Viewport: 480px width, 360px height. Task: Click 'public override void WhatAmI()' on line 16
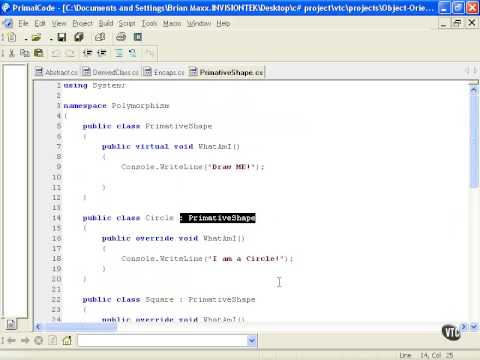(173, 238)
